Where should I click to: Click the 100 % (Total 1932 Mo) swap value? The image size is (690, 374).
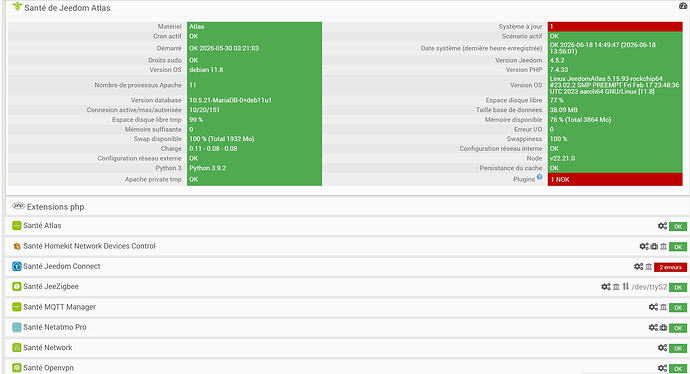(222, 139)
